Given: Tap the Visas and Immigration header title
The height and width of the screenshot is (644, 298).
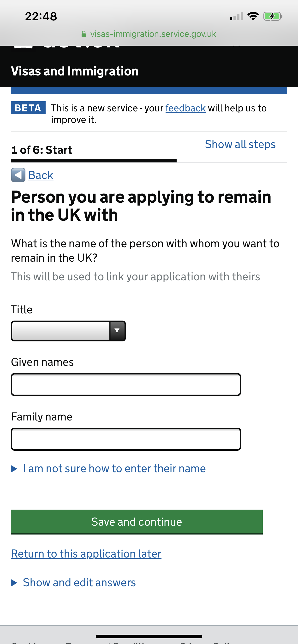Looking at the screenshot, I should pyautogui.click(x=75, y=71).
